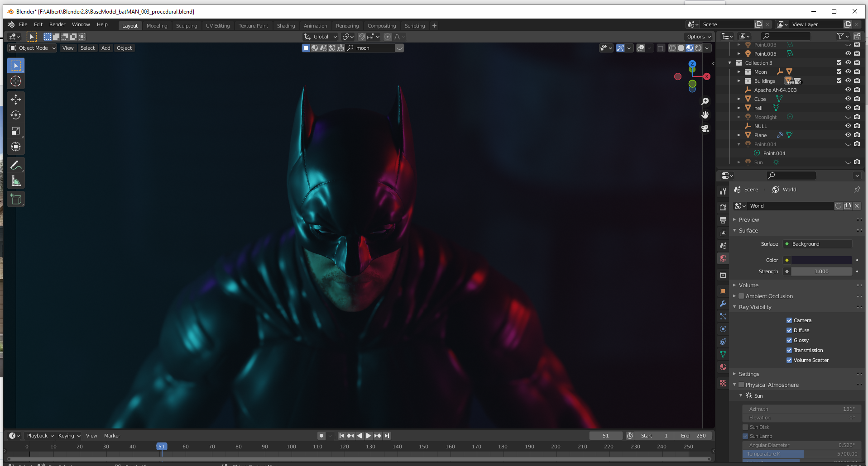Uncheck the Diffuse ray visibility checkbox

(x=789, y=330)
